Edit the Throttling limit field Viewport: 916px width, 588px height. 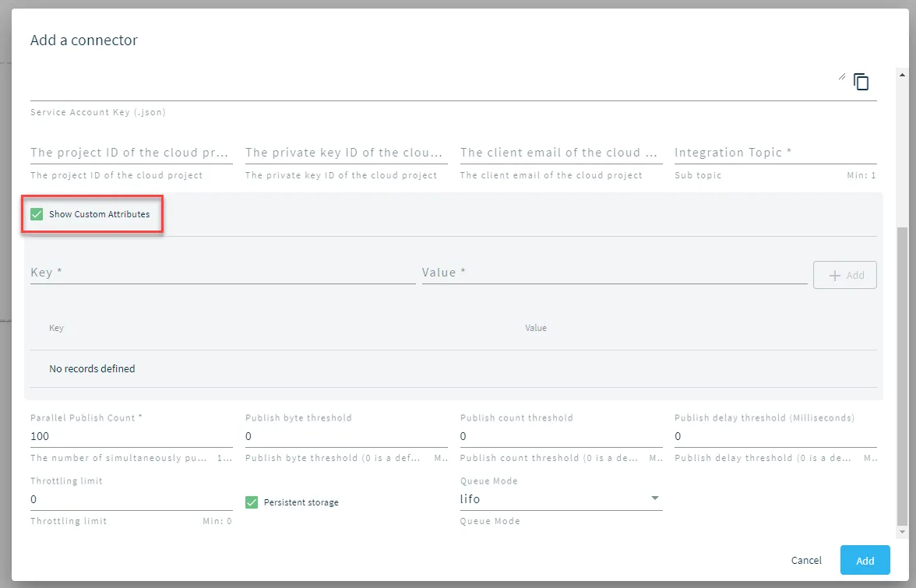(132, 499)
